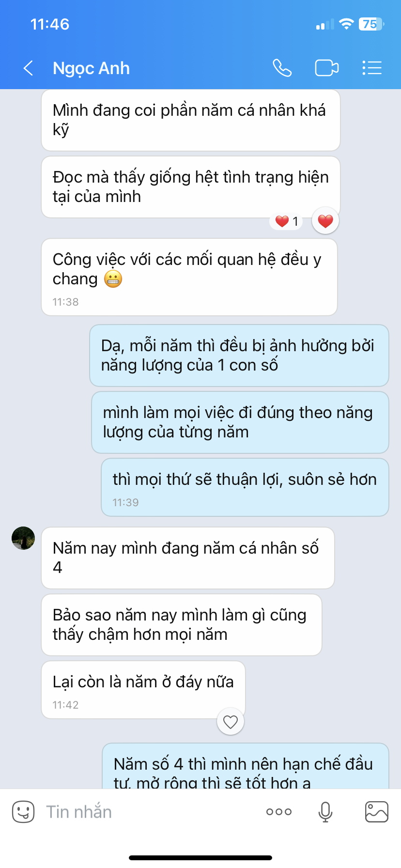Tap message 'Công việc với các mối quan hệ đều y chang'

click(189, 277)
